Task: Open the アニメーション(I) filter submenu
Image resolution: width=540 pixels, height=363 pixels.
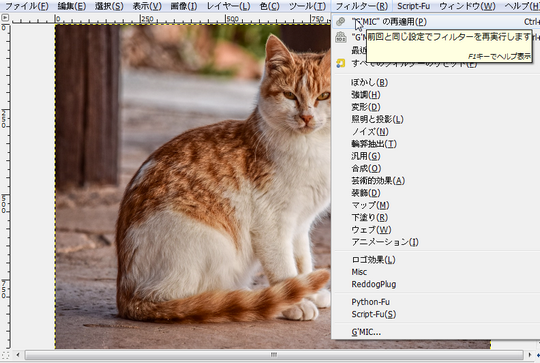Action: click(436, 242)
